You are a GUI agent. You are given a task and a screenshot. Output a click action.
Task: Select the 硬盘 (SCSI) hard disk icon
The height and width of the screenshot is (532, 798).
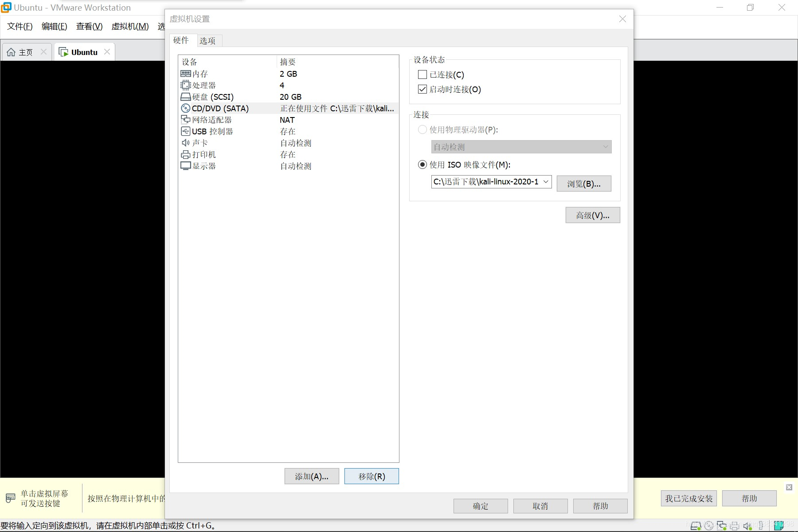[186, 97]
